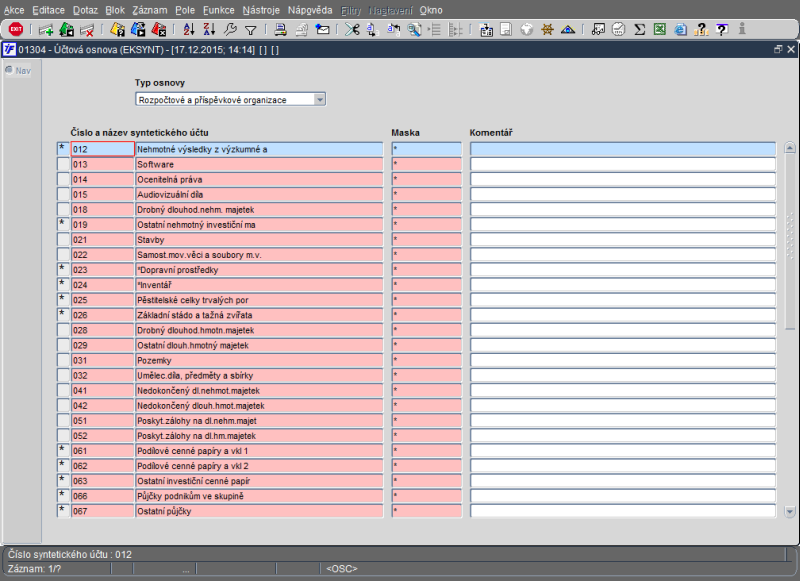Click the delete record icon with red X

pyautogui.click(x=88, y=30)
